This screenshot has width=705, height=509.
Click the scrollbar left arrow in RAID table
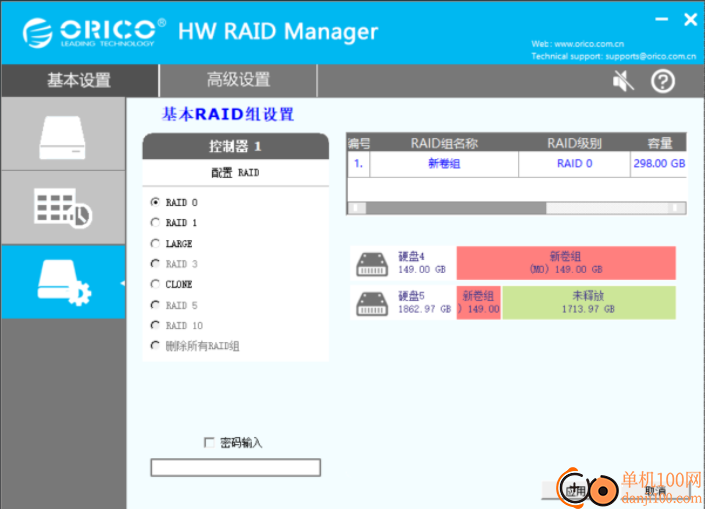357,208
